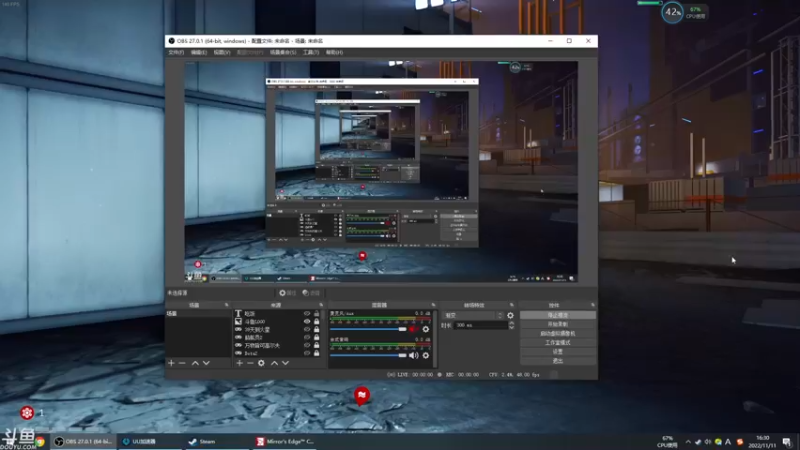This screenshot has height=450, width=800.
Task: Toggle lock on 万物皆可塞尔大 source
Action: 316,345
